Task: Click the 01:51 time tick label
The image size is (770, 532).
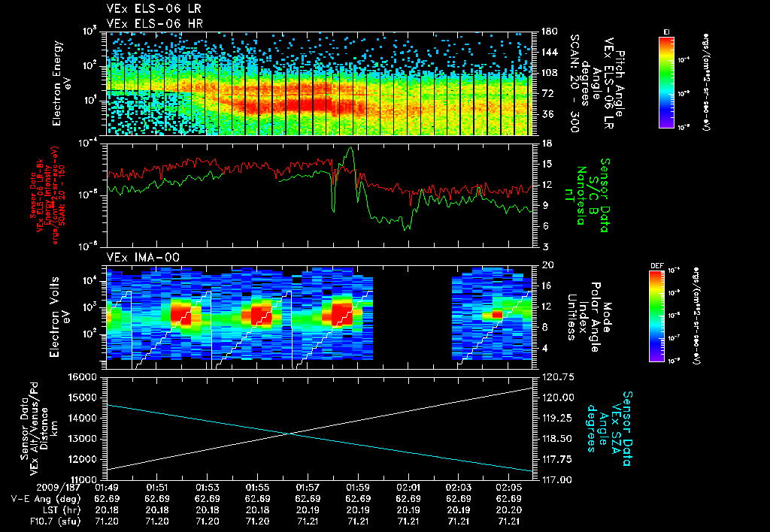Action: coord(156,488)
